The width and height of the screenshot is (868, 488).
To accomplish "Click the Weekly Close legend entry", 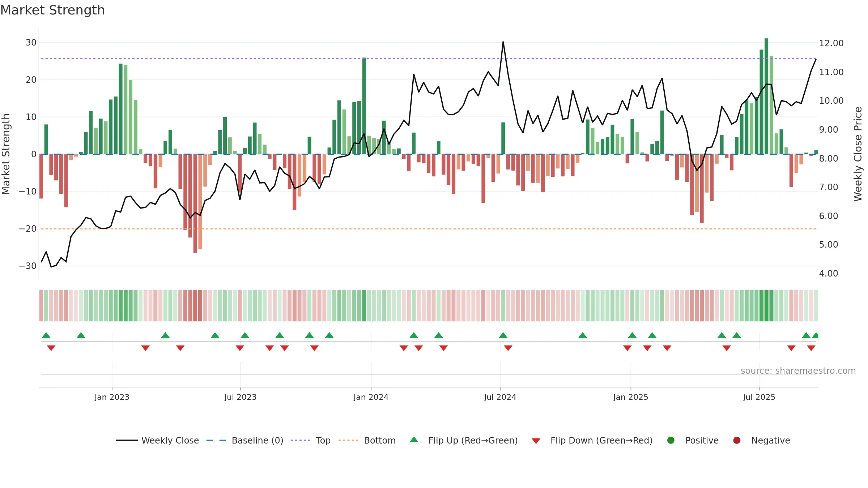I will (157, 440).
